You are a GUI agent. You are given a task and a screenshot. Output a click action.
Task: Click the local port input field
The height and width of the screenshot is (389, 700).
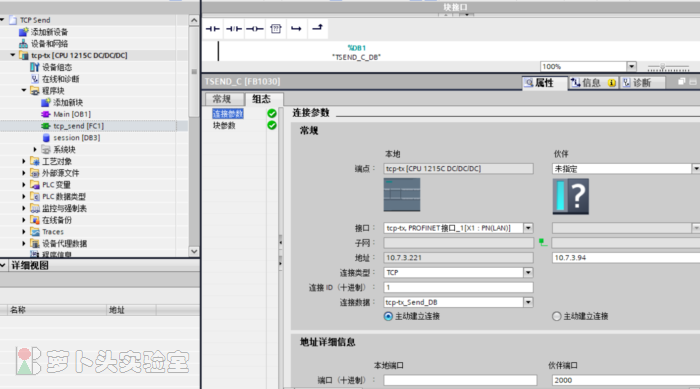click(460, 380)
